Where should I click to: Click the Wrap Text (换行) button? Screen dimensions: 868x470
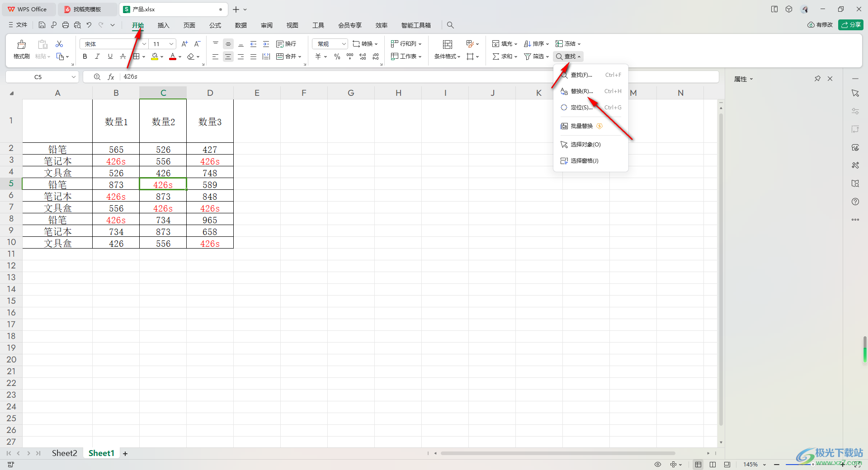[286, 44]
